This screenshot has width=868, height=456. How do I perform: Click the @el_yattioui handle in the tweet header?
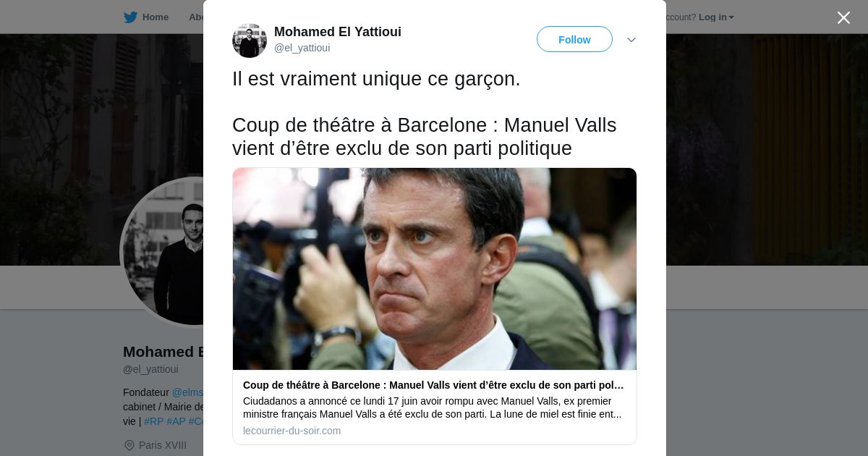pos(302,48)
